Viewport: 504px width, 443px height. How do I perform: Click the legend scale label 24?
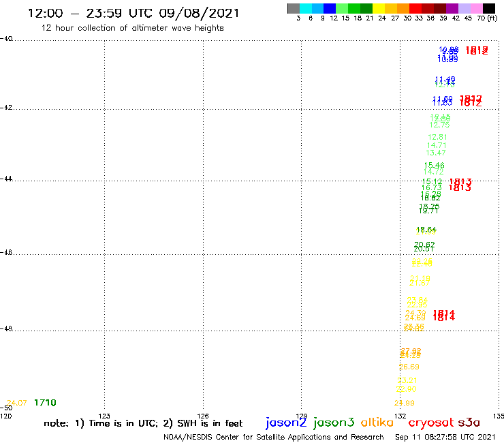click(x=382, y=18)
